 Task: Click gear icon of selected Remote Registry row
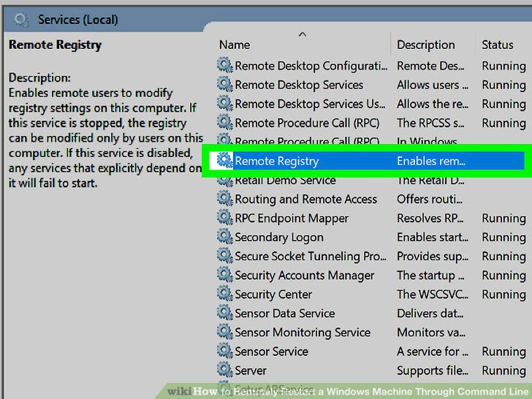click(224, 160)
